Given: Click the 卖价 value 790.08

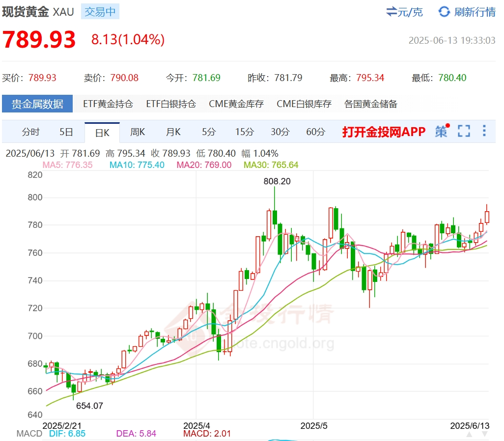Looking at the screenshot, I should pyautogui.click(x=124, y=78).
